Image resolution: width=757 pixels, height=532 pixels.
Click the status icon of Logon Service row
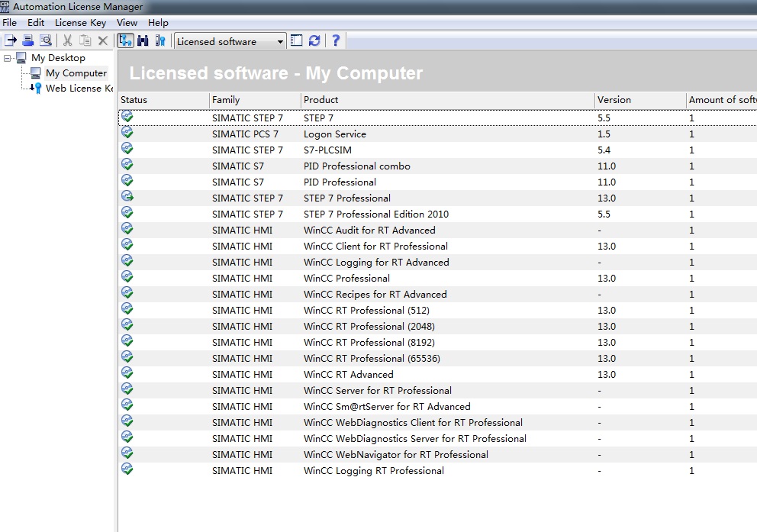pos(127,133)
